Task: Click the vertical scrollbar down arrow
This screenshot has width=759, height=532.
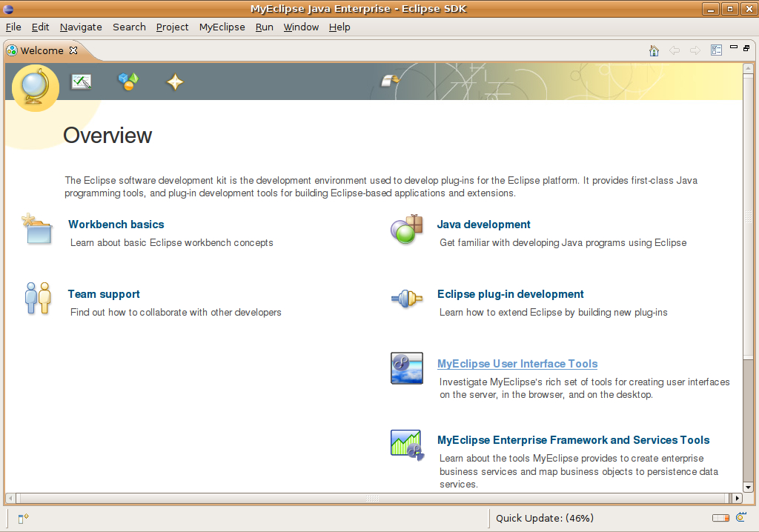Action: point(749,488)
